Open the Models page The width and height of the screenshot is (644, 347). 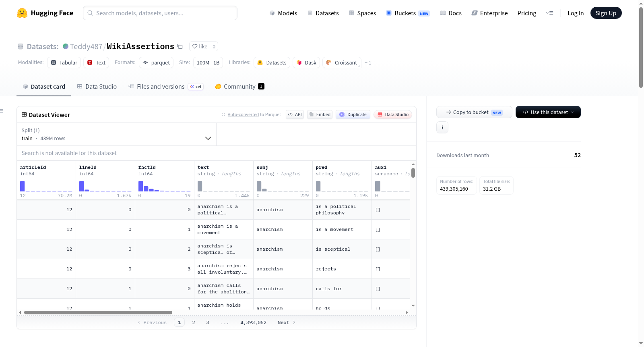[283, 13]
